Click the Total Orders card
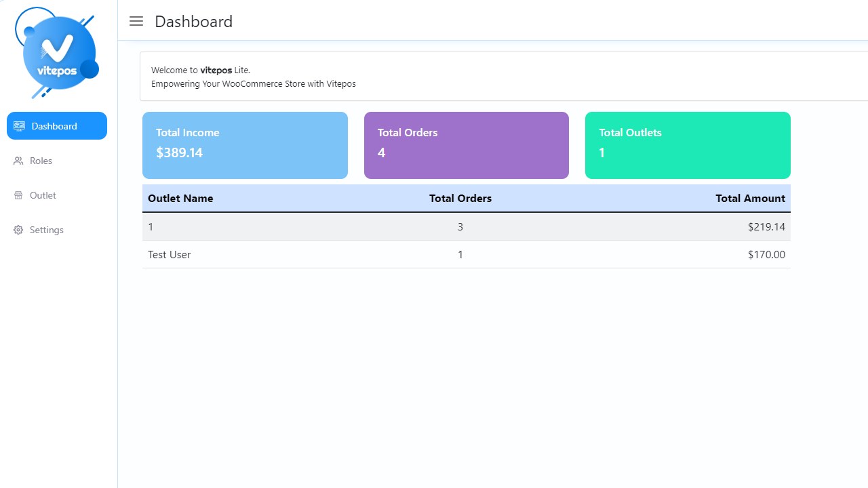The width and height of the screenshot is (868, 488). pos(466,145)
